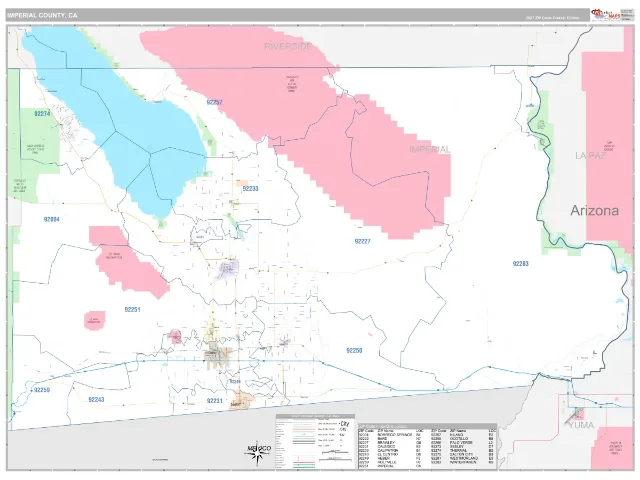Click the MarketMAPS logo in the header
The height and width of the screenshot is (480, 640).
click(x=606, y=15)
